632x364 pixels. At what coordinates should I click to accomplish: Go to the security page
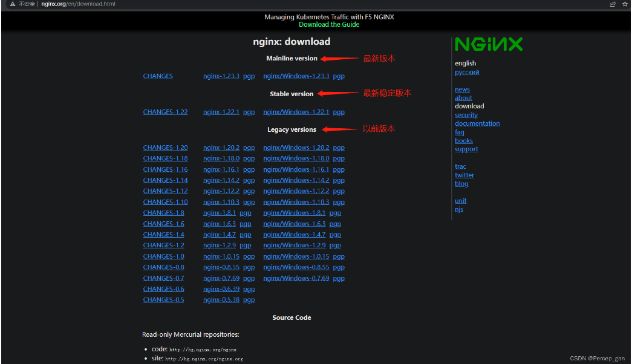click(466, 115)
